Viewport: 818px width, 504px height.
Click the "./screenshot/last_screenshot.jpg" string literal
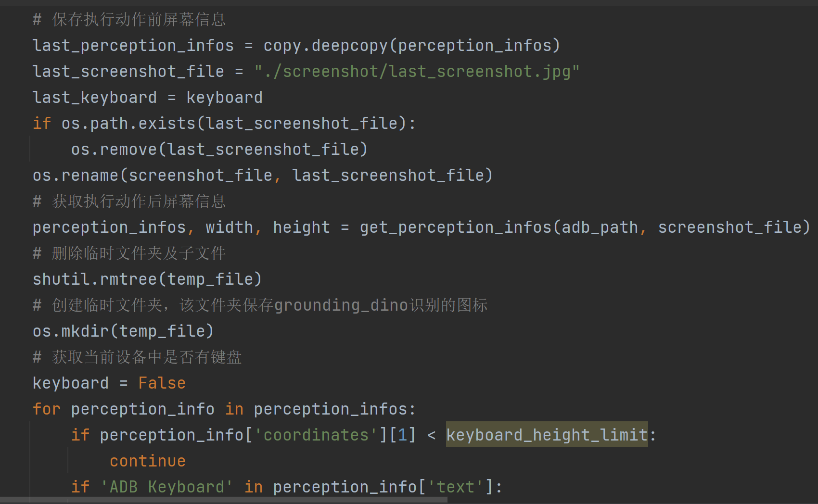pos(417,71)
